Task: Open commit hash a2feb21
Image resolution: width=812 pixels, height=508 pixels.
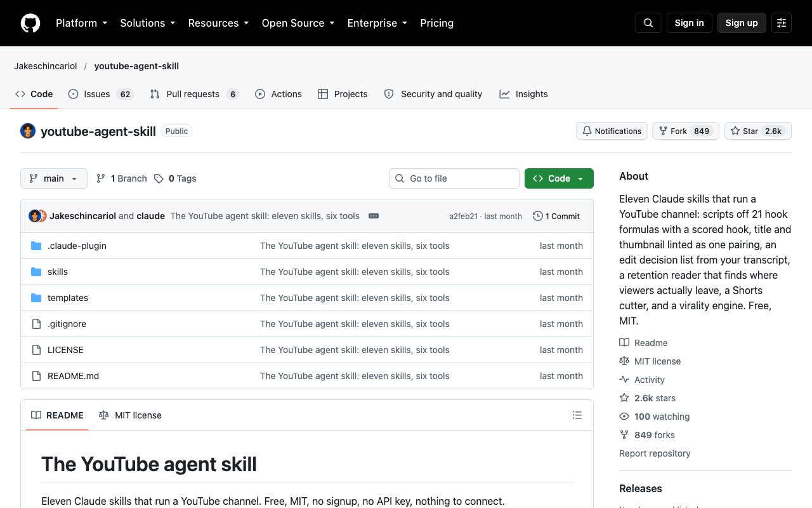Action: click(463, 216)
